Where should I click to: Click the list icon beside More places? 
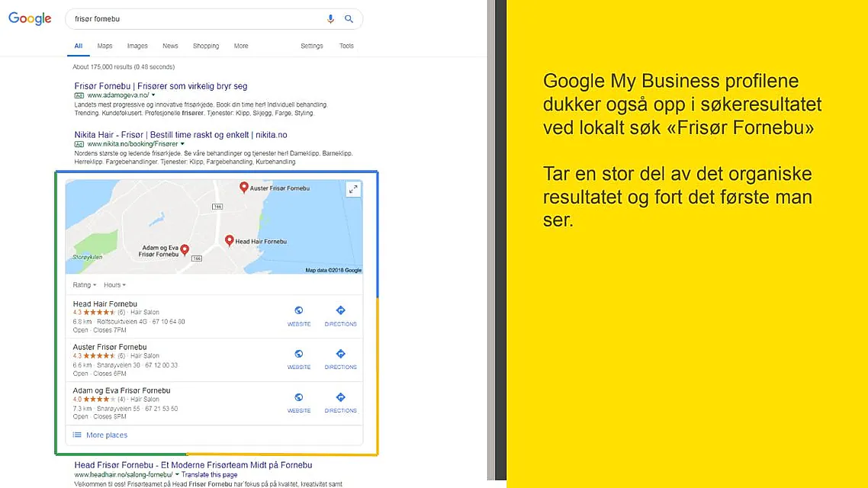77,435
